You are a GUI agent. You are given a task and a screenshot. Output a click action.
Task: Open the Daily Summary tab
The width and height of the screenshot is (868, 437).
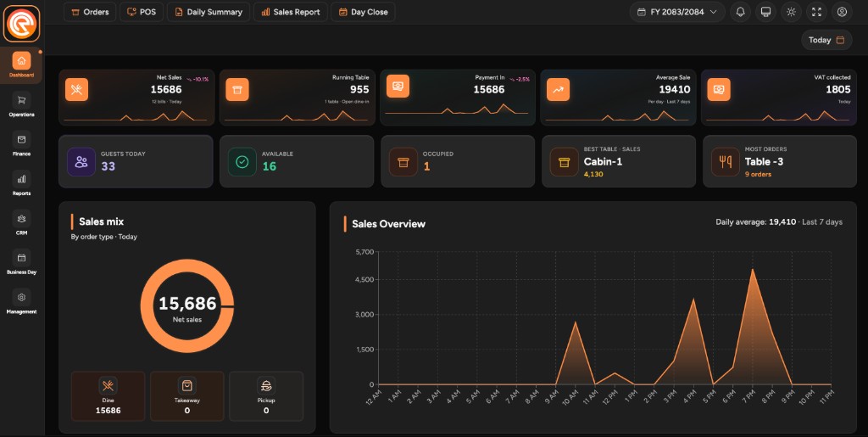click(x=209, y=12)
